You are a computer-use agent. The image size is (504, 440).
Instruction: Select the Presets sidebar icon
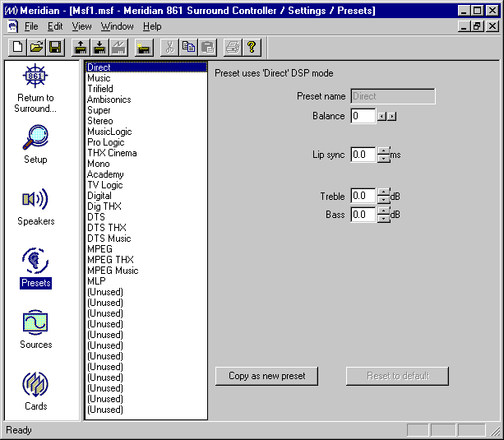click(x=35, y=268)
